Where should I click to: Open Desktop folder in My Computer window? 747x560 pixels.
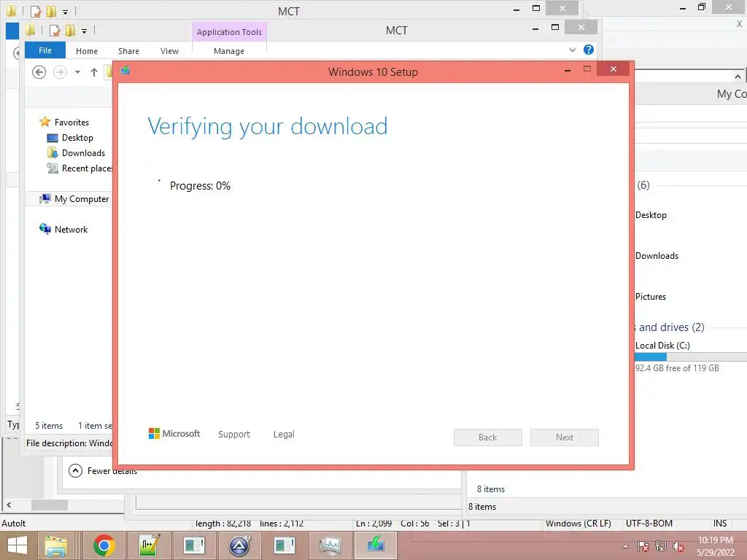651,215
